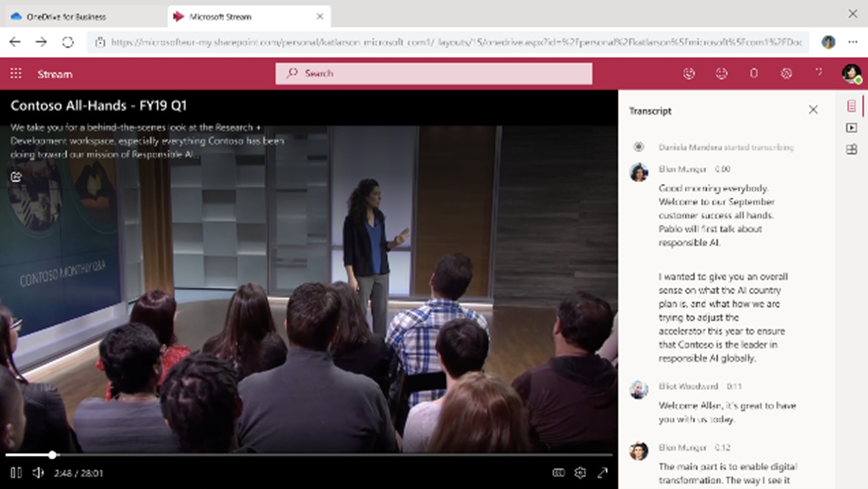Viewport: 868px width, 489px height.
Task: Click Eliot Woodward avatar in transcript
Action: click(639, 389)
